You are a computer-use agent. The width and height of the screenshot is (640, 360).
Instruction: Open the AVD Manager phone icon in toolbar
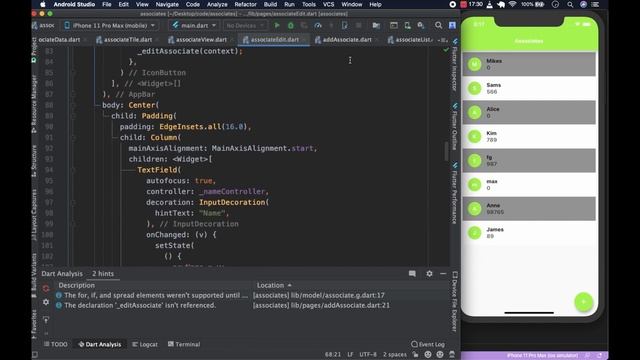coord(407,25)
